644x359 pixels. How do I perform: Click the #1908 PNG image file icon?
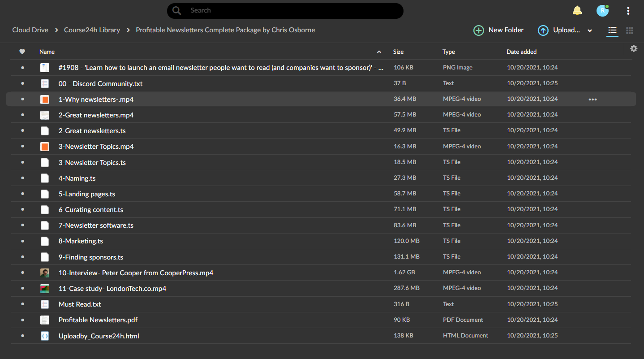click(45, 68)
